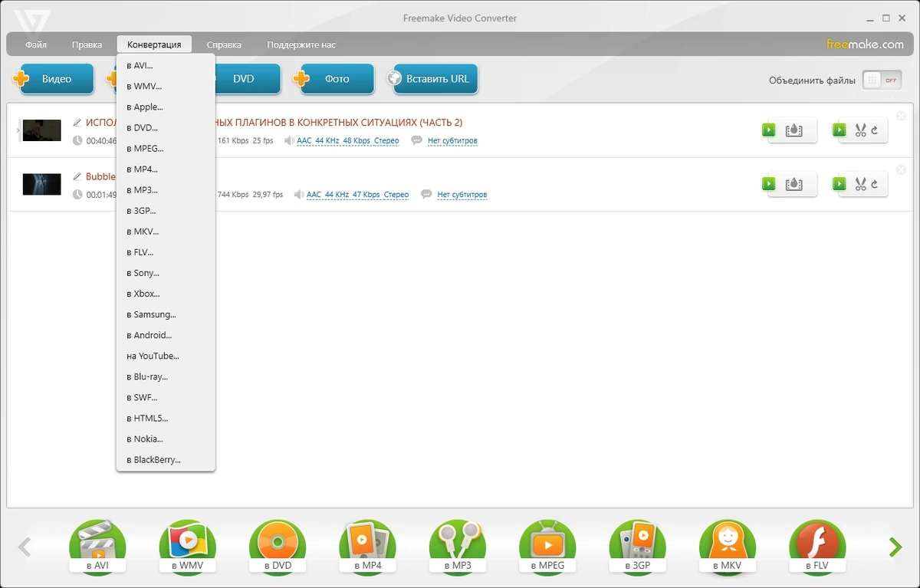Select the в Samsung... menu entry
This screenshot has width=920, height=588.
pyautogui.click(x=166, y=314)
